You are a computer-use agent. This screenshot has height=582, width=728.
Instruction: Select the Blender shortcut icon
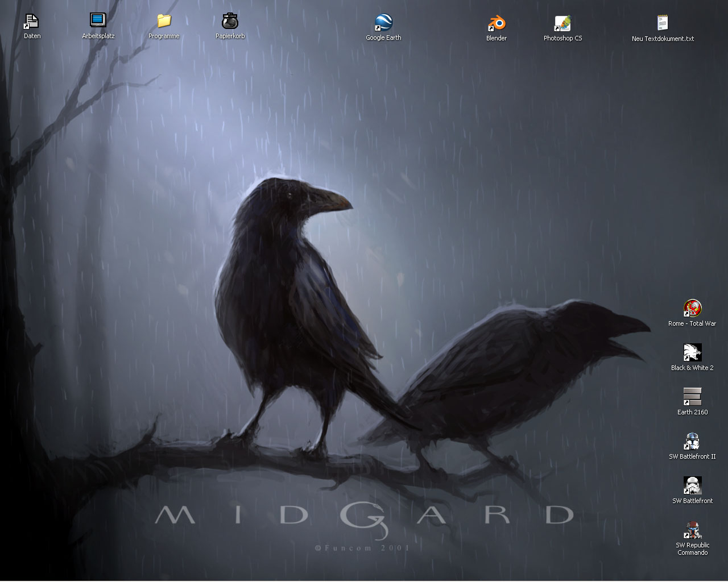(497, 23)
